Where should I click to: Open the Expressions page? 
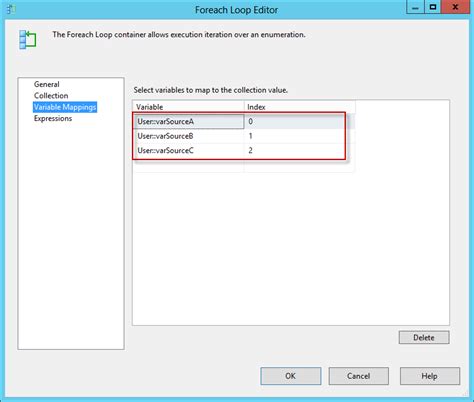(53, 118)
